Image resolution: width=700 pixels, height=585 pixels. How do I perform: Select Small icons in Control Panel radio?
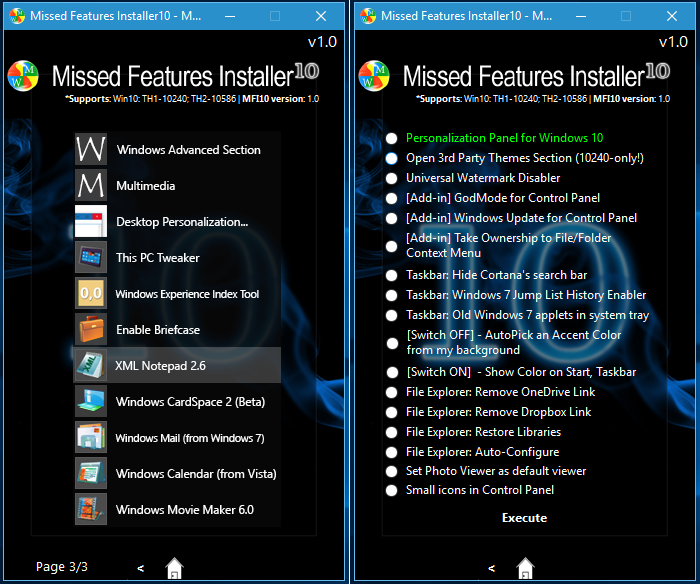[392, 490]
